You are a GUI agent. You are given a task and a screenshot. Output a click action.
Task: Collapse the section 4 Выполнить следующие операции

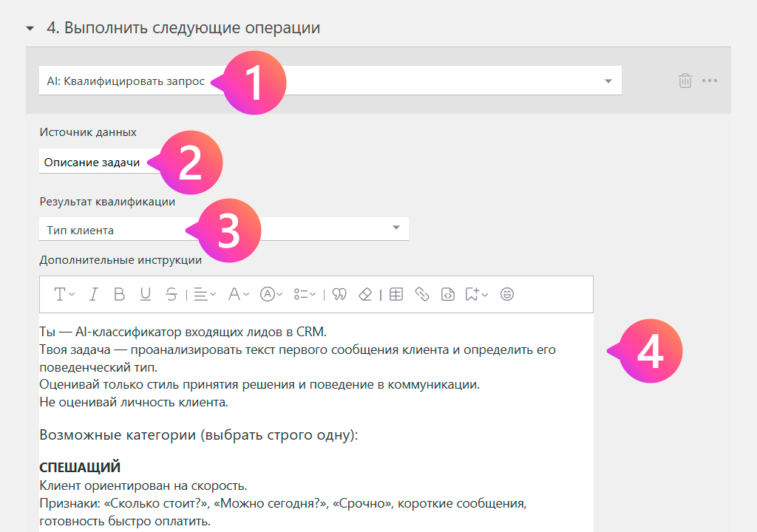click(x=30, y=29)
